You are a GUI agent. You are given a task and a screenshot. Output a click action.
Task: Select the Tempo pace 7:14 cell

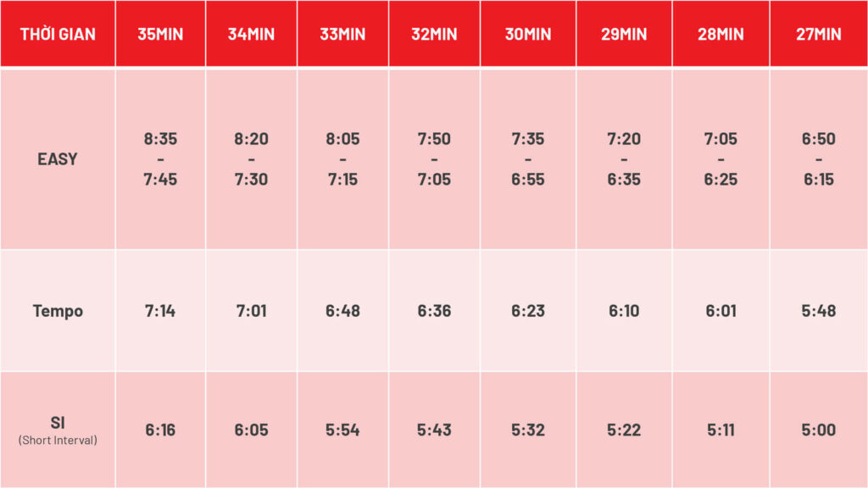point(160,311)
